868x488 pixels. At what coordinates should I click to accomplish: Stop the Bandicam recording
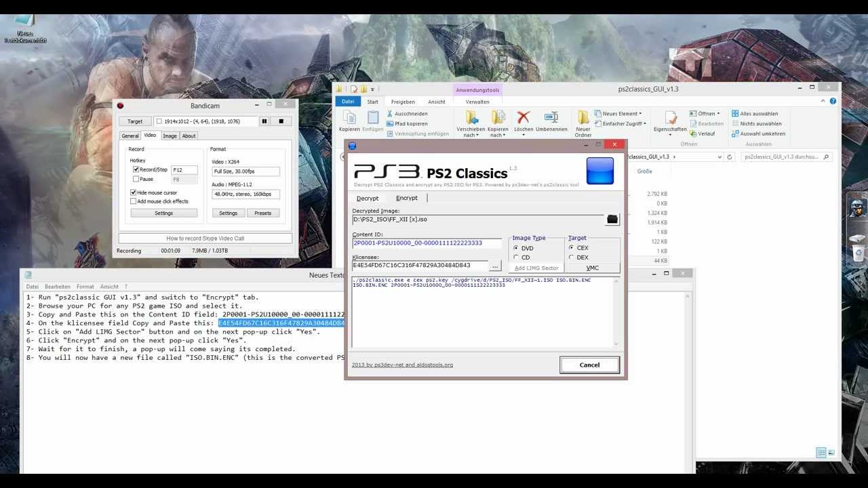click(281, 121)
